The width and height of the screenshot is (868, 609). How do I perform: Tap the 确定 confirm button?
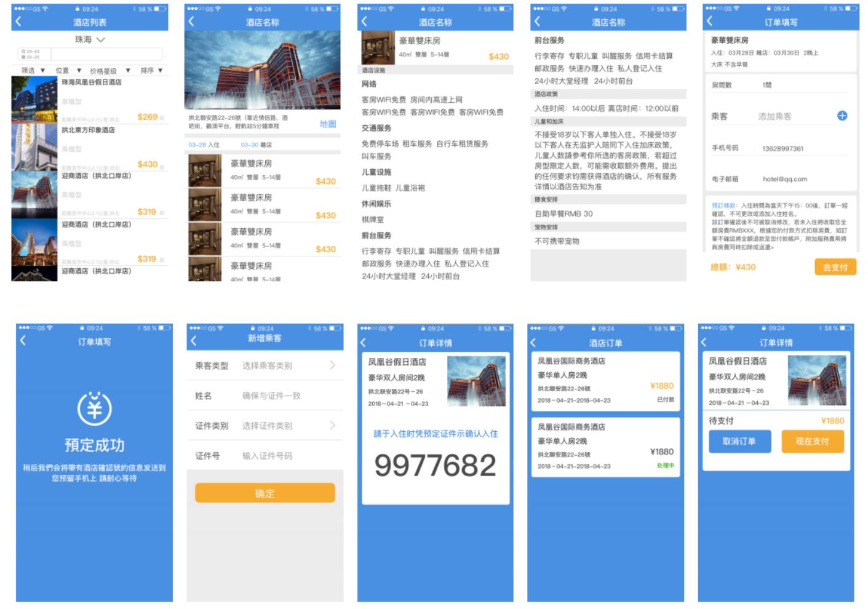pyautogui.click(x=265, y=493)
